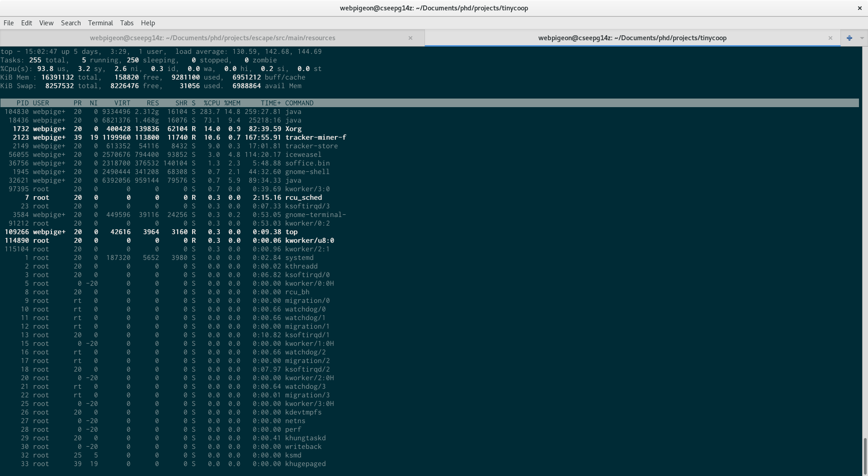Click the terminal vertical scrollbar thumb
Image resolution: width=868 pixels, height=476 pixels.
click(x=865, y=456)
